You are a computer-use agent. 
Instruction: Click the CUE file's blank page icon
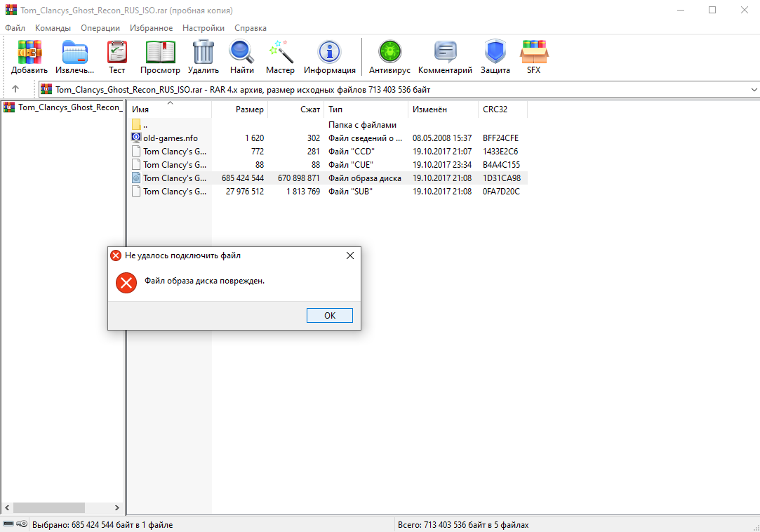click(x=136, y=164)
